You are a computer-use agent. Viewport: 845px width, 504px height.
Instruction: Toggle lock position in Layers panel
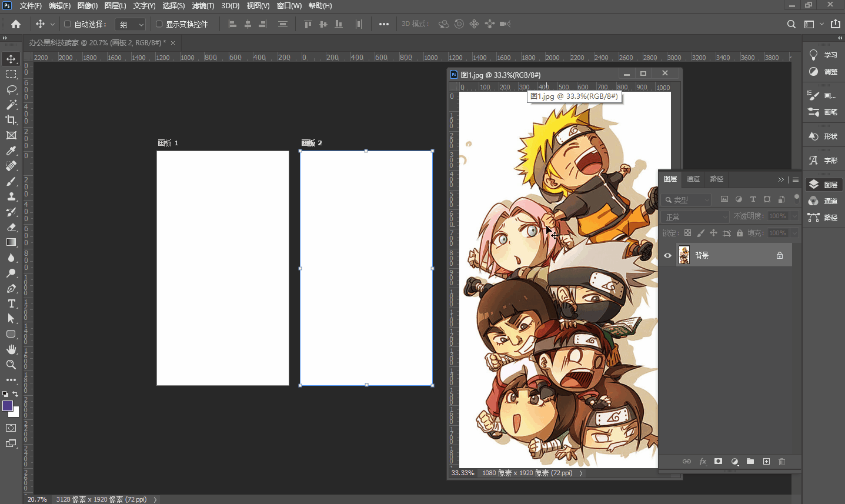tap(713, 233)
